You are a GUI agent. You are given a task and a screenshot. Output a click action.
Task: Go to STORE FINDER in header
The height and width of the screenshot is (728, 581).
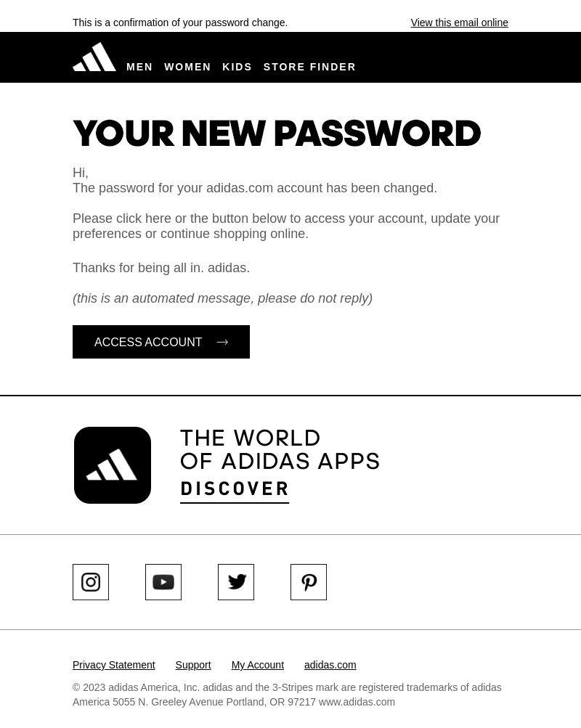point(309,67)
